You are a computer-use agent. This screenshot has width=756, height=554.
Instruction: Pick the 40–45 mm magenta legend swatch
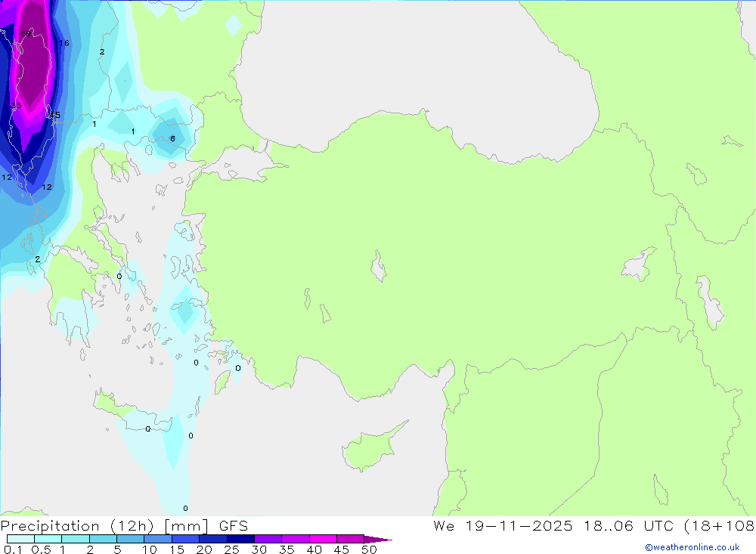(x=323, y=539)
